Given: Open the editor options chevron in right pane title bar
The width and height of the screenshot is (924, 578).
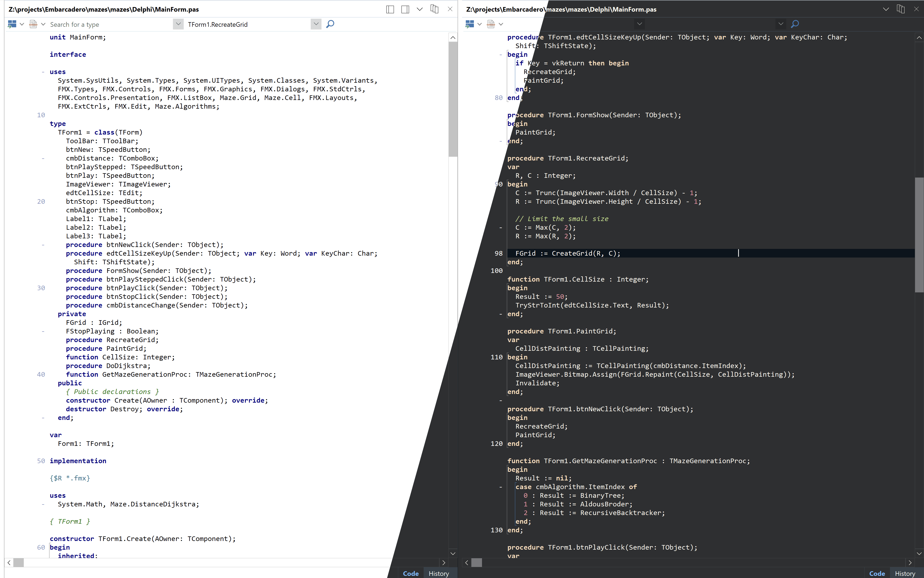Looking at the screenshot, I should [886, 9].
